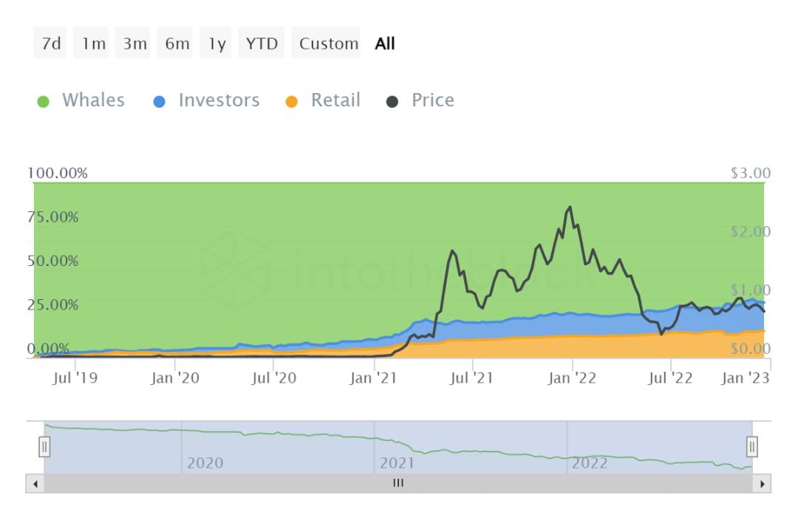Toggle the Retail legend entry
798x532 pixels.
[335, 100]
